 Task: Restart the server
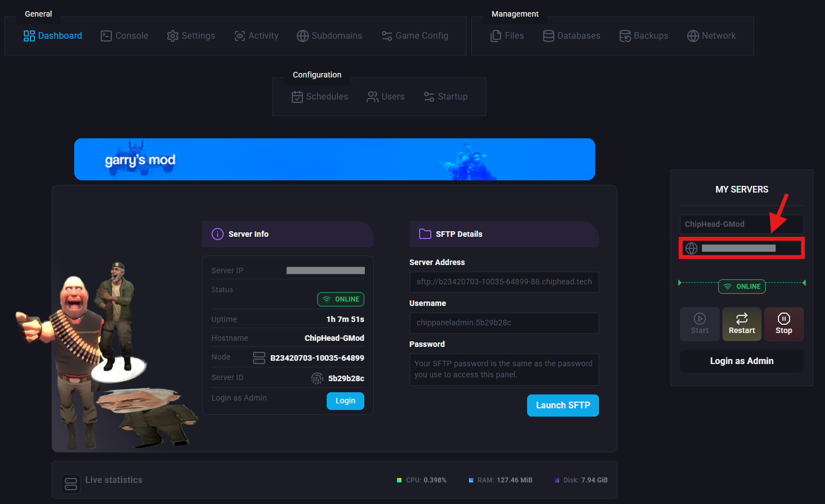[x=742, y=324]
